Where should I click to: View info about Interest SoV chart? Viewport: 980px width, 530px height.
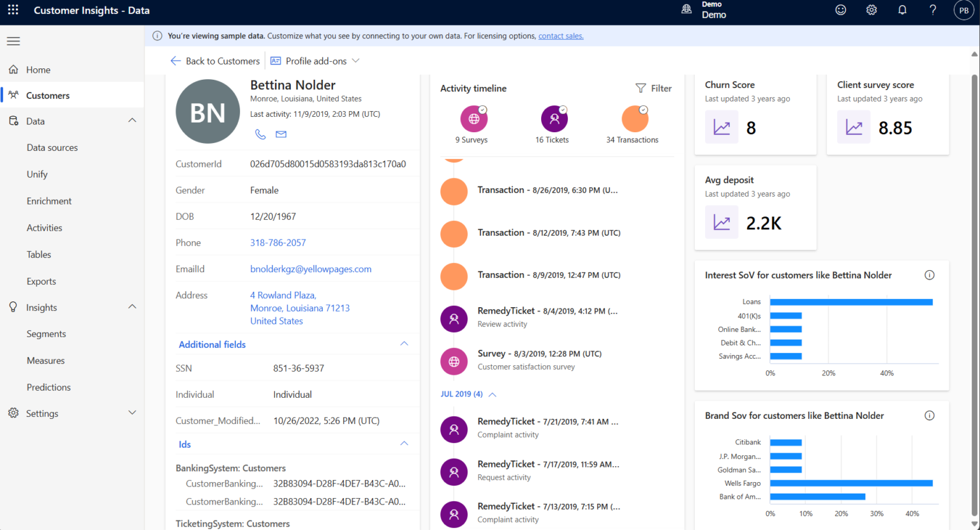(x=930, y=275)
